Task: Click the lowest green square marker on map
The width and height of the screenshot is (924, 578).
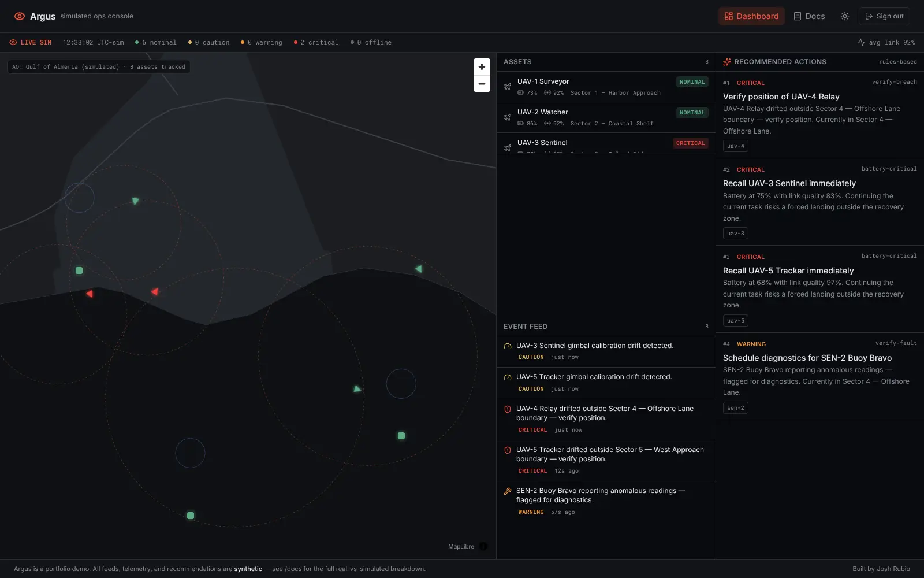Action: point(191,516)
